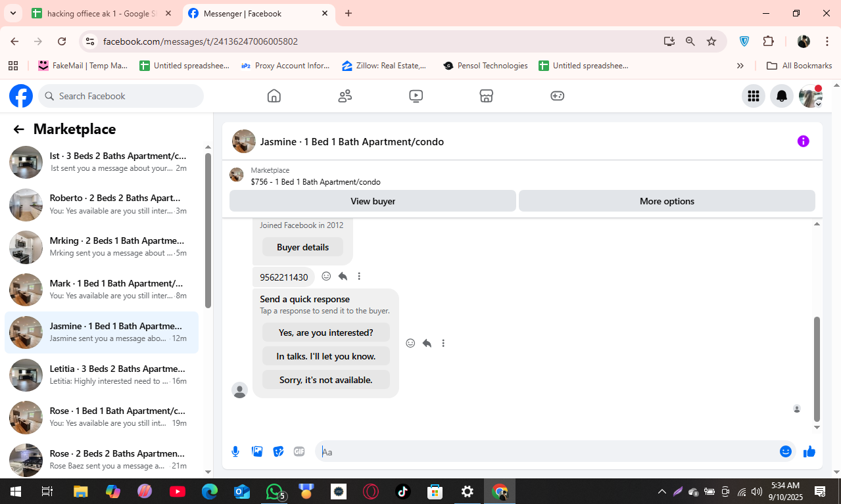Open the Pensol Technologies bookmark
Screen dimensions: 841x504
[x=486, y=66]
